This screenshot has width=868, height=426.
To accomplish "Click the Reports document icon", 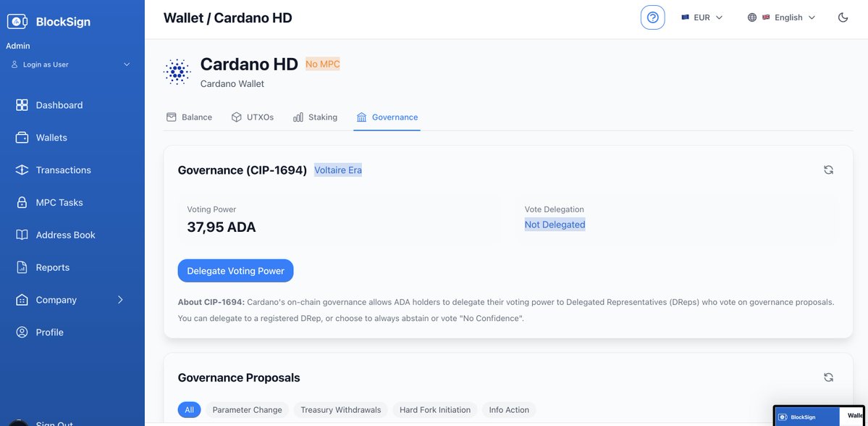I will pyautogui.click(x=22, y=267).
